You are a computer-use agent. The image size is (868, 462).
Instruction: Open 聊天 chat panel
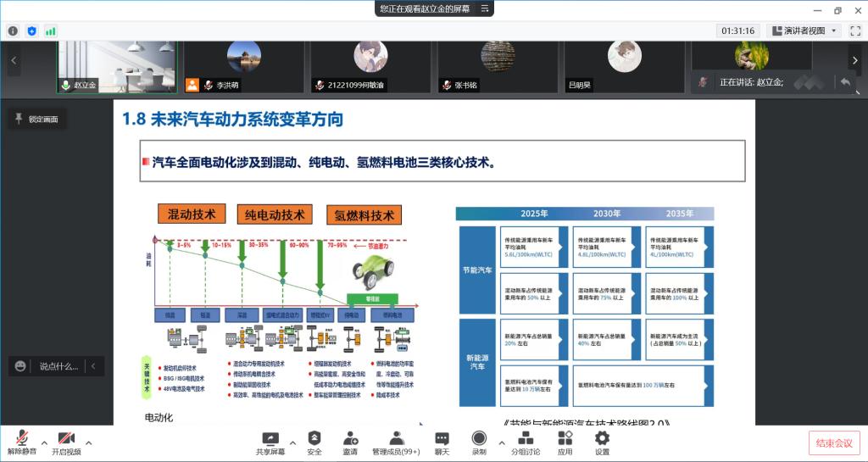442,443
